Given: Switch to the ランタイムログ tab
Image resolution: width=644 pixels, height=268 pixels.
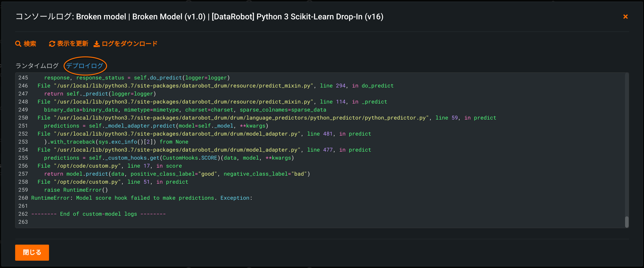Looking at the screenshot, I should point(37,66).
